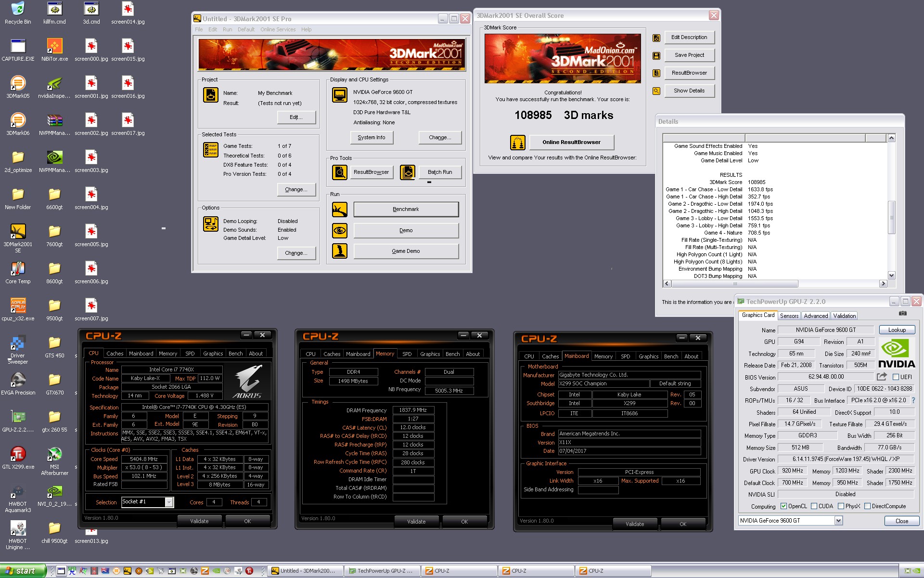Switch to the Sensors tab in GPU-Z
The height and width of the screenshot is (578, 924).
789,316
